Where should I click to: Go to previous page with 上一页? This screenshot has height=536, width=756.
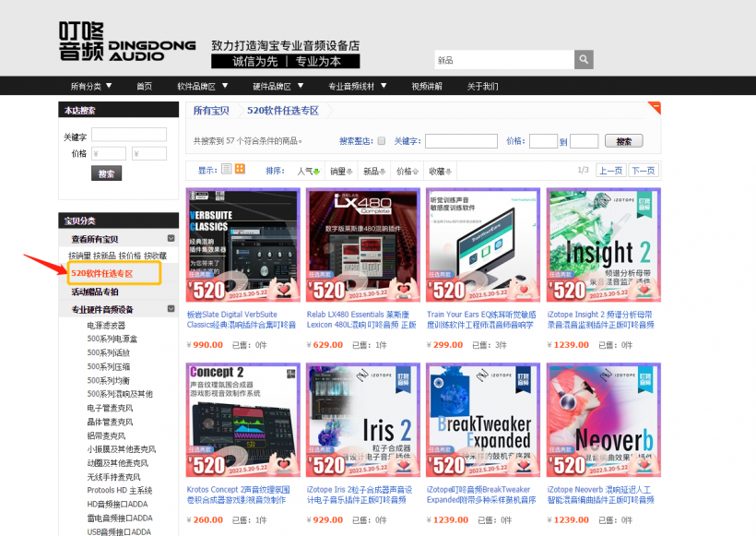pos(610,171)
